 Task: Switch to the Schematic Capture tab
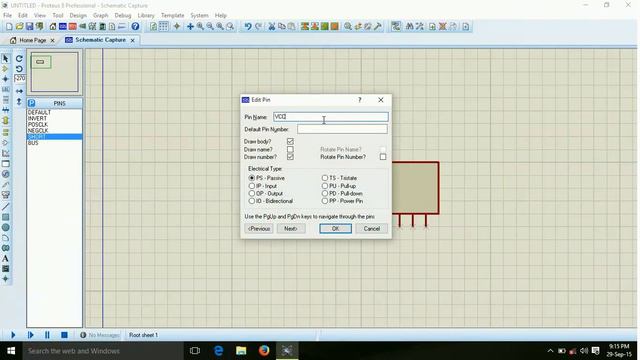point(100,40)
